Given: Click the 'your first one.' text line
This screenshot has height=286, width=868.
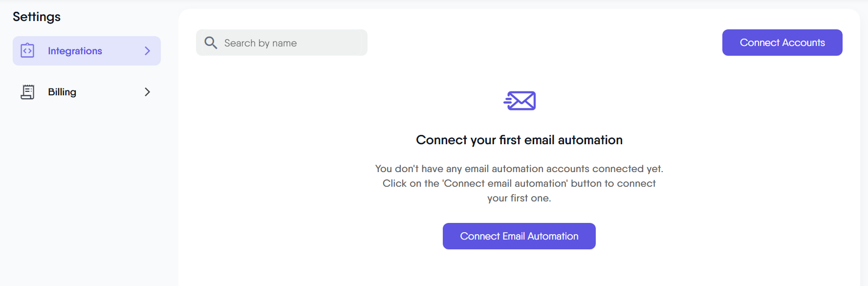Looking at the screenshot, I should pos(519,198).
